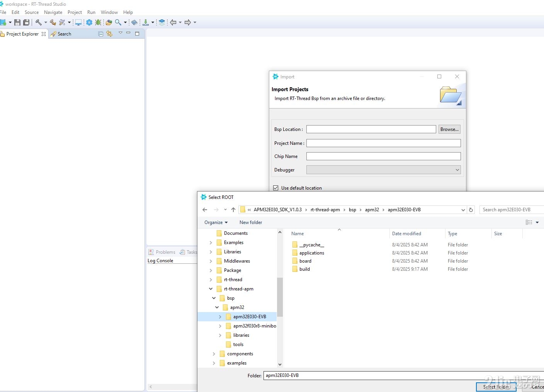Open the SDK Manager tools icon
Viewport: 544px width, 392px height.
62,22
